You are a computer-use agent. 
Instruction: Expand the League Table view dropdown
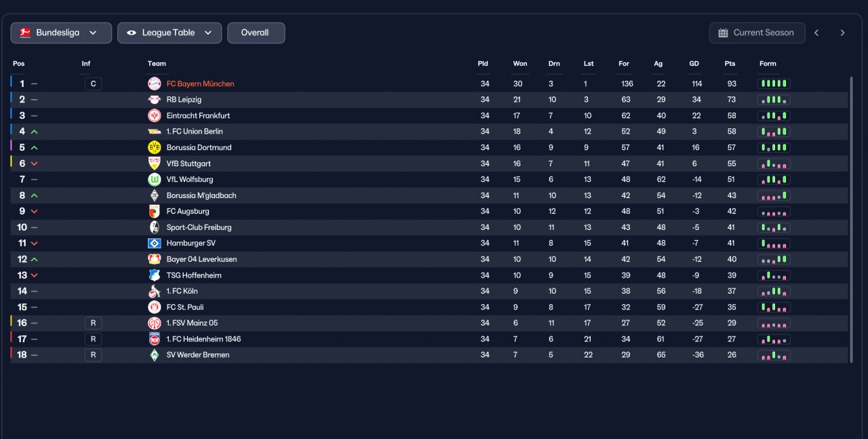point(170,33)
